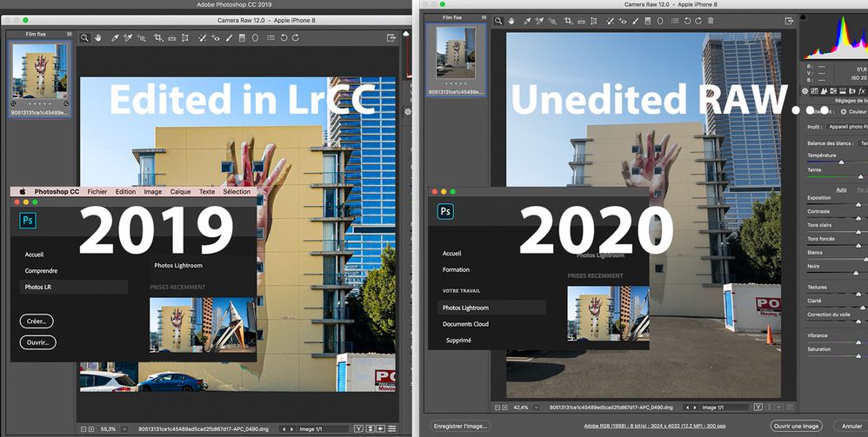The height and width of the screenshot is (437, 868).
Task: Select Radial Filter in right window
Action: (660, 21)
